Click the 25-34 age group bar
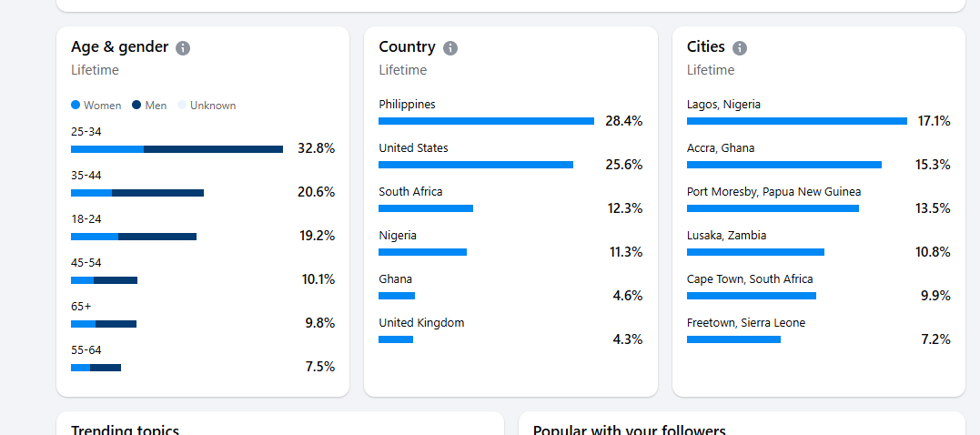 [x=177, y=149]
